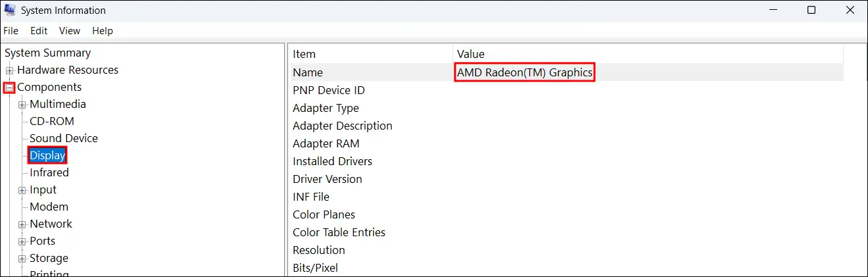Select the Adapter Type row
Screen dimensions: 868x277
coord(566,108)
